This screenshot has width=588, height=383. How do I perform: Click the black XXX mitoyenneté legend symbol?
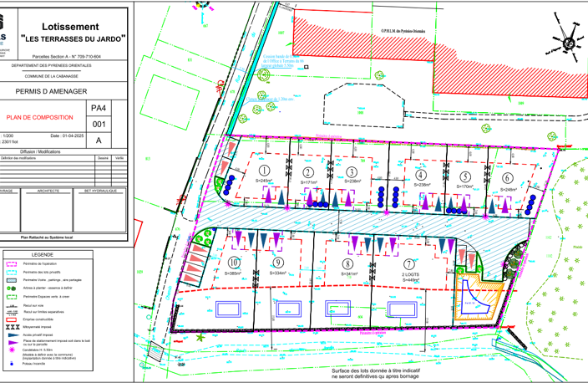(x=13, y=327)
